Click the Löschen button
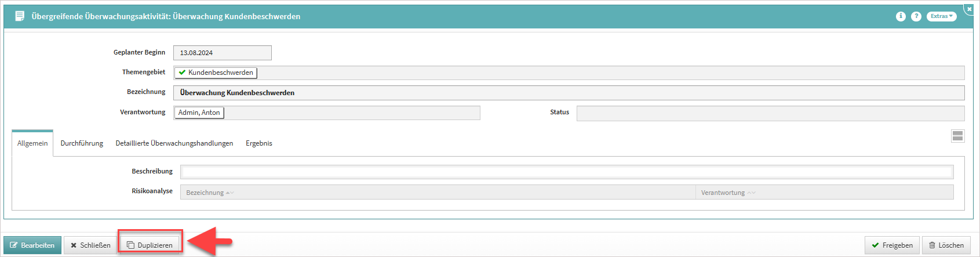 pyautogui.click(x=946, y=245)
